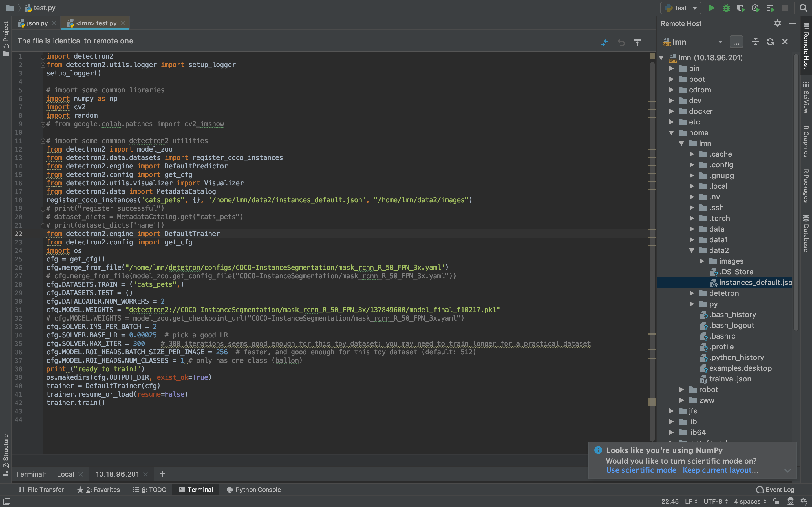This screenshot has height=507, width=812.
Task: Open Search Everywhere with the magnifier icon
Action: 803,8
